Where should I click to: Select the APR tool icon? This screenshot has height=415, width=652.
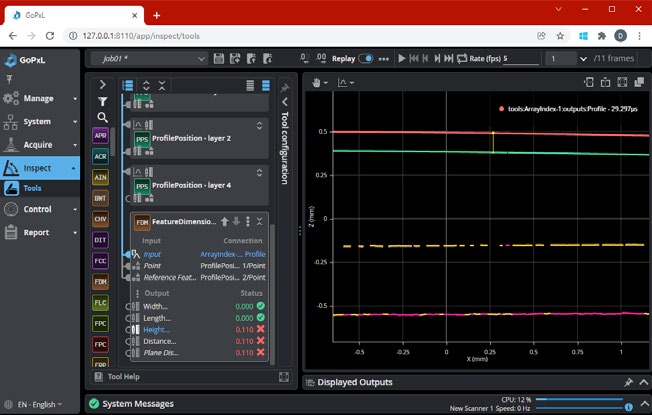point(100,136)
